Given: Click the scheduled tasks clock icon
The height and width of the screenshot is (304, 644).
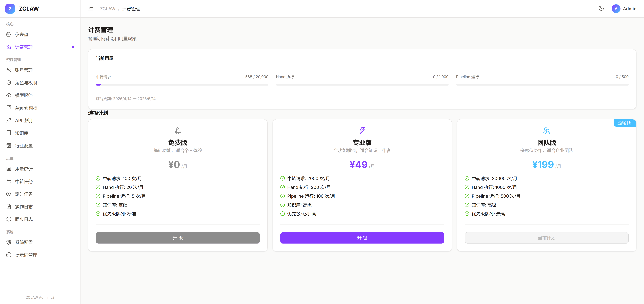Looking at the screenshot, I should click(9, 194).
